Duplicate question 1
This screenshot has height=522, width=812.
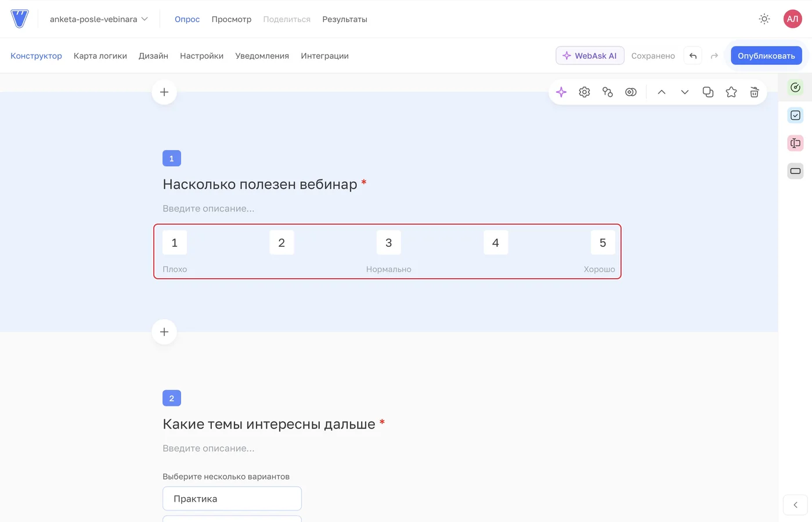point(708,92)
